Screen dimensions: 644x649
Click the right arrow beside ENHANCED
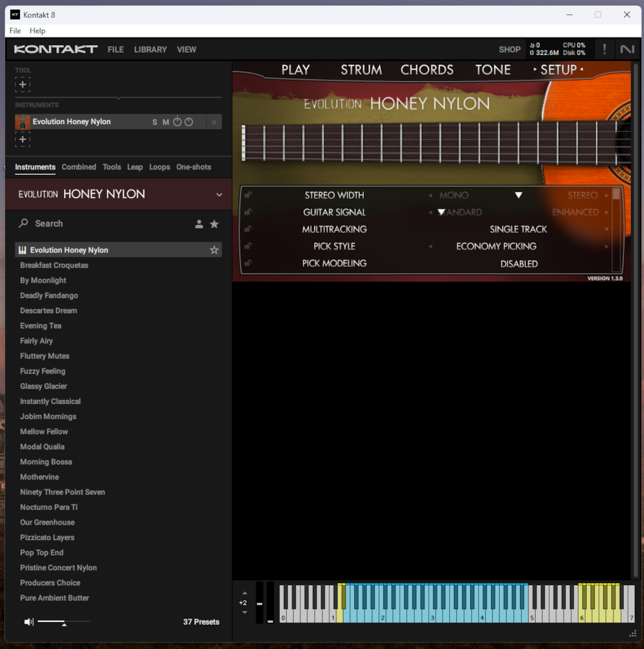606,213
